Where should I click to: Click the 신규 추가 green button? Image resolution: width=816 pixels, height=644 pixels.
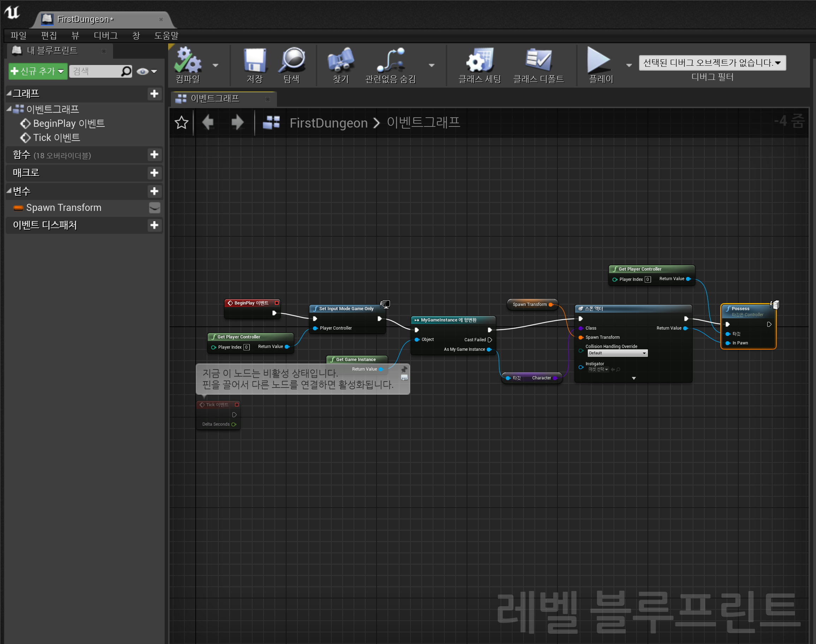38,71
